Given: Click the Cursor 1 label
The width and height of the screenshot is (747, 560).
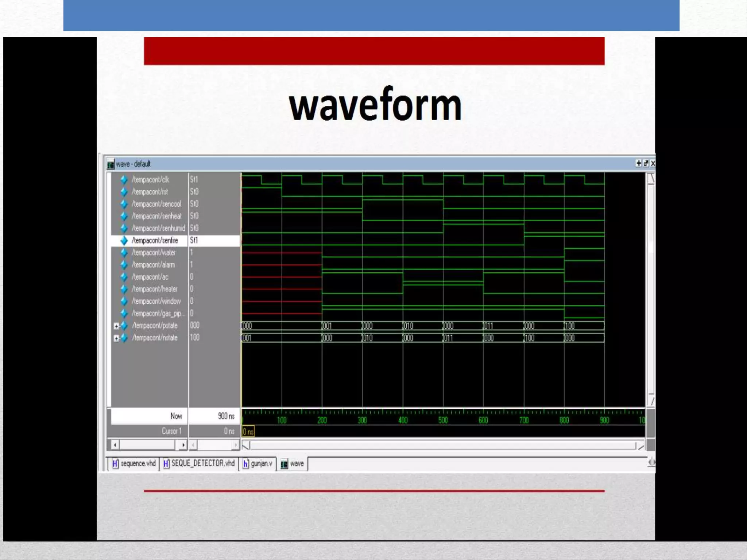Looking at the screenshot, I should 171,431.
